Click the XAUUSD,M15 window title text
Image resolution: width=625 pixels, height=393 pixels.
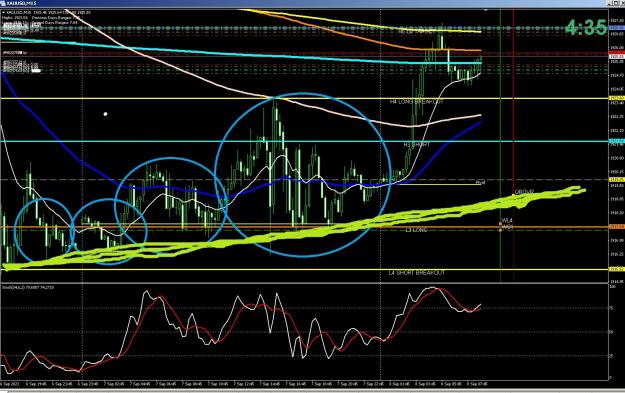coord(21,3)
